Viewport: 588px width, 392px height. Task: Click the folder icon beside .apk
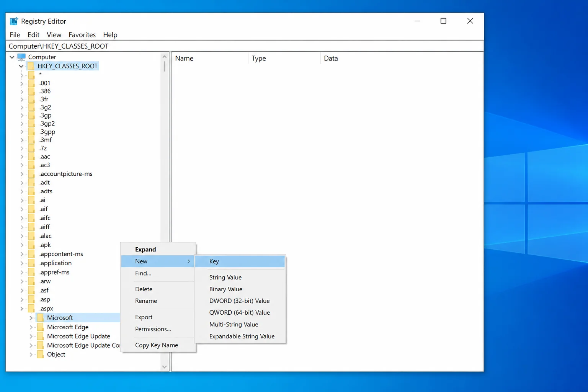pyautogui.click(x=31, y=245)
